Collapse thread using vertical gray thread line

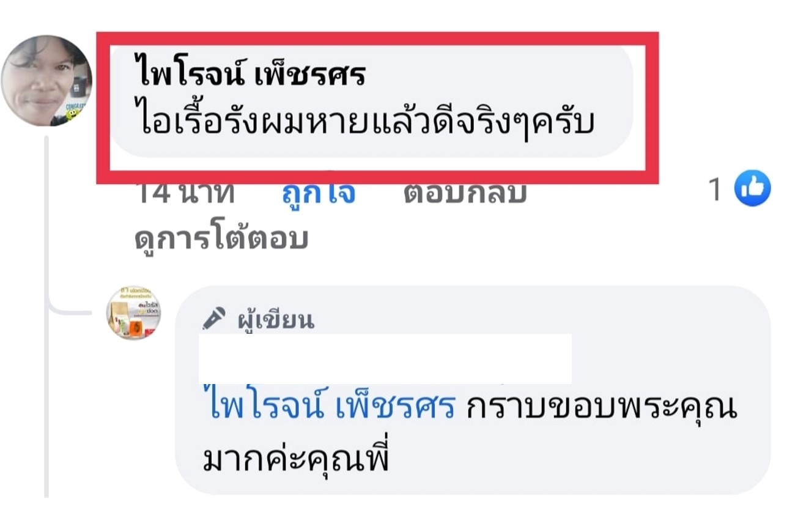46,317
